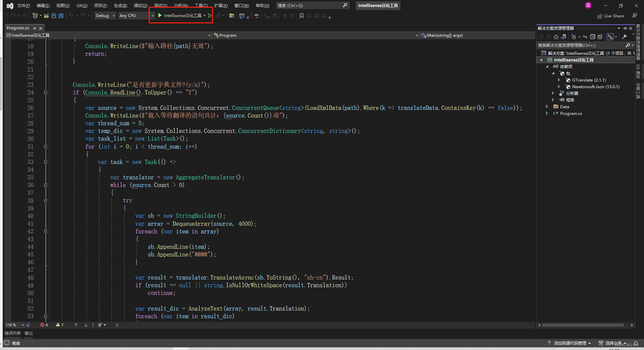Click inside the Ctrl+Q search box
The image size is (644, 350).
tap(311, 5)
